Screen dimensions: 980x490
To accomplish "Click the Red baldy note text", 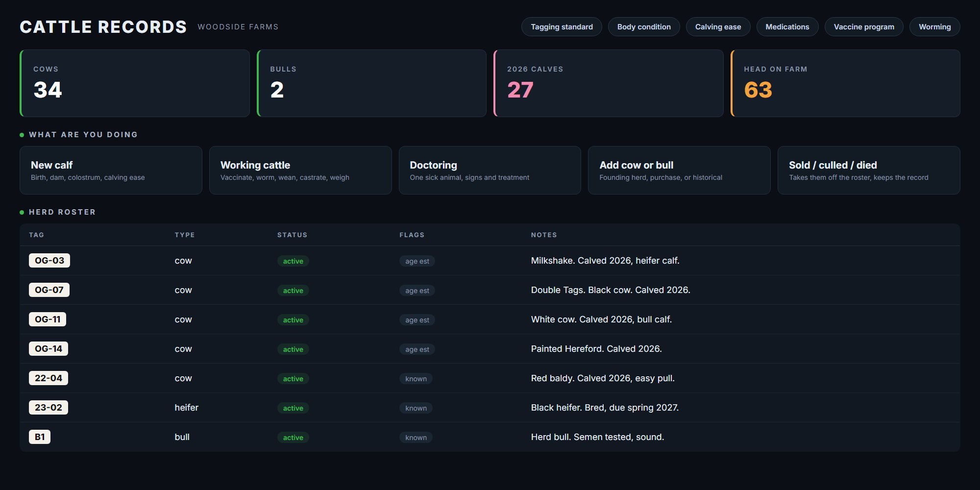I will (x=603, y=378).
